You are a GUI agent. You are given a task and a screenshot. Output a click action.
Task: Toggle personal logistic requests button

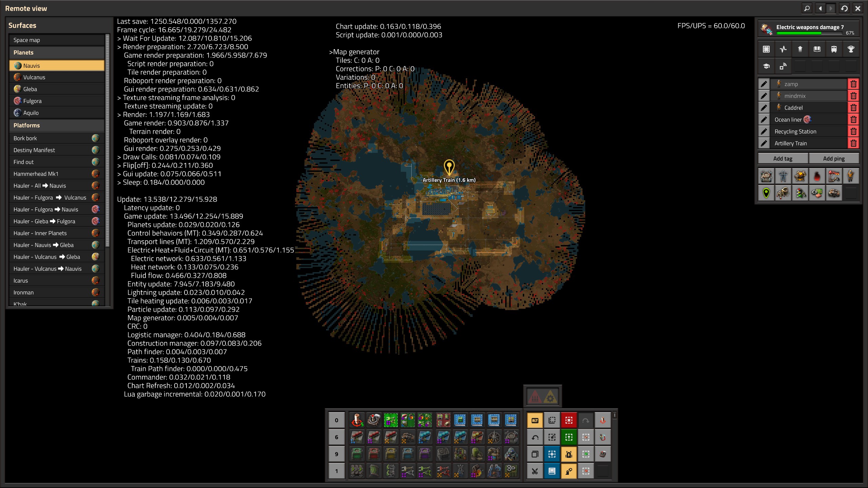pos(569,471)
